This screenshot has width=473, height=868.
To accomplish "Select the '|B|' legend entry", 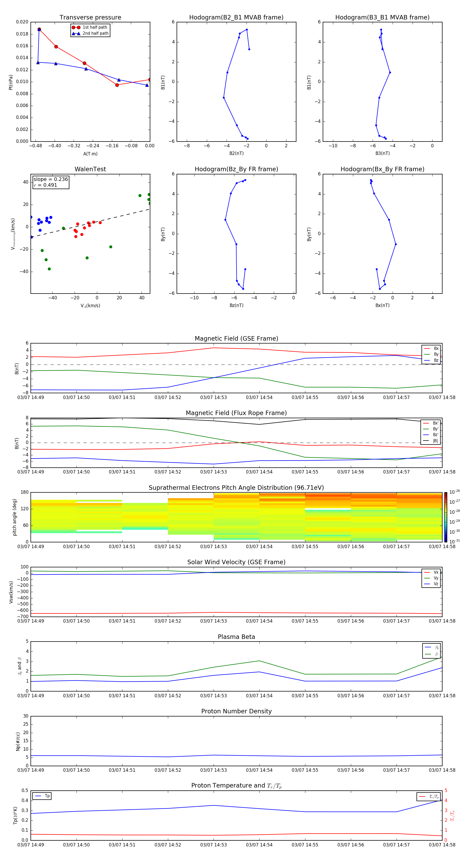I will (431, 441).
